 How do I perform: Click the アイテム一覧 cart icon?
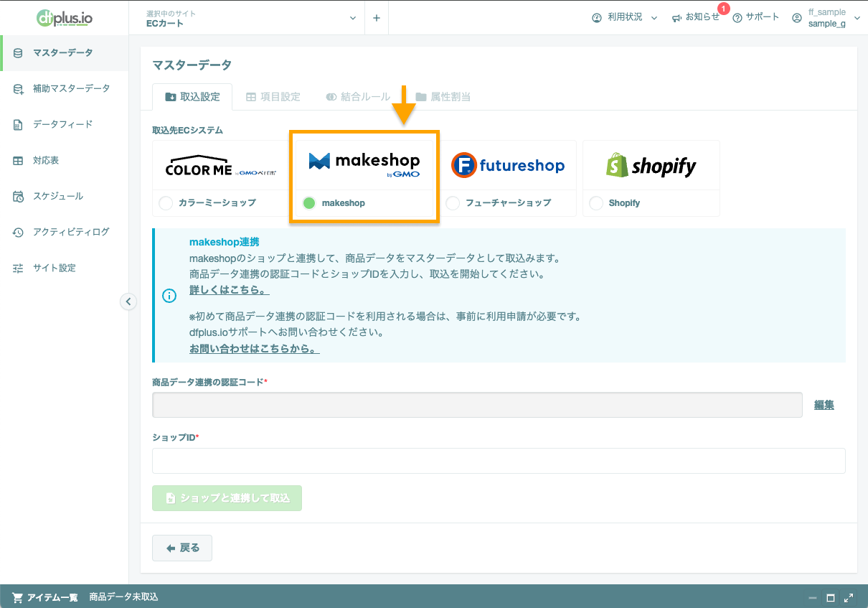pos(17,597)
